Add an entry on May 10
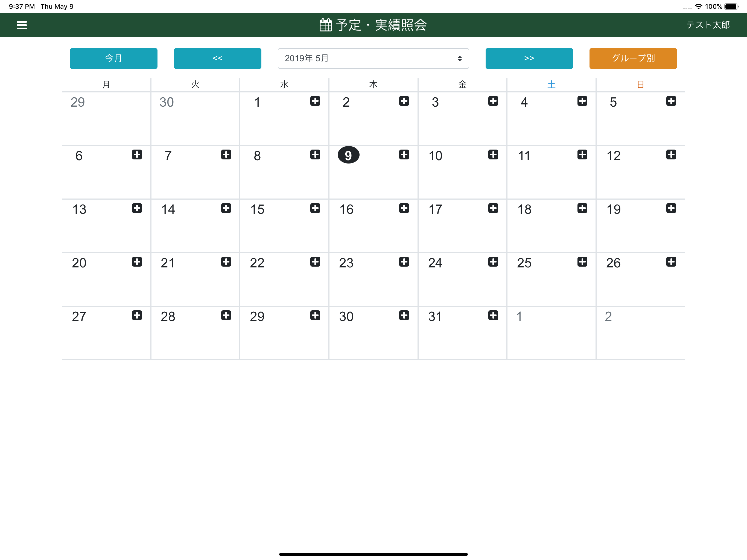The height and width of the screenshot is (560, 747). click(493, 155)
